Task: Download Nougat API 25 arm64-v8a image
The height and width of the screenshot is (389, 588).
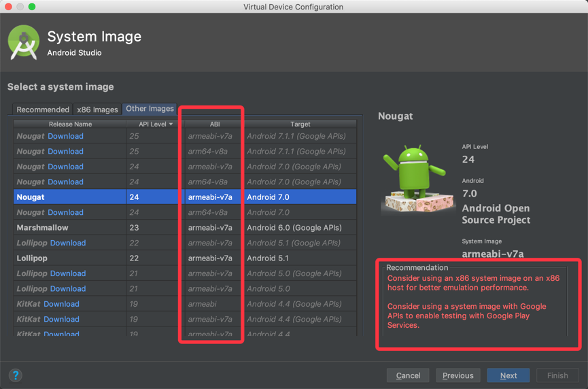Action: coord(66,152)
